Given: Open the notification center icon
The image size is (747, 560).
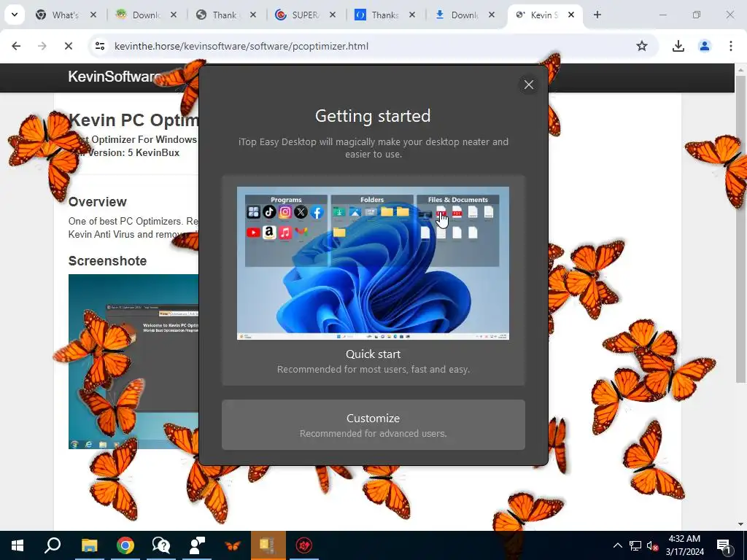Looking at the screenshot, I should point(724,545).
